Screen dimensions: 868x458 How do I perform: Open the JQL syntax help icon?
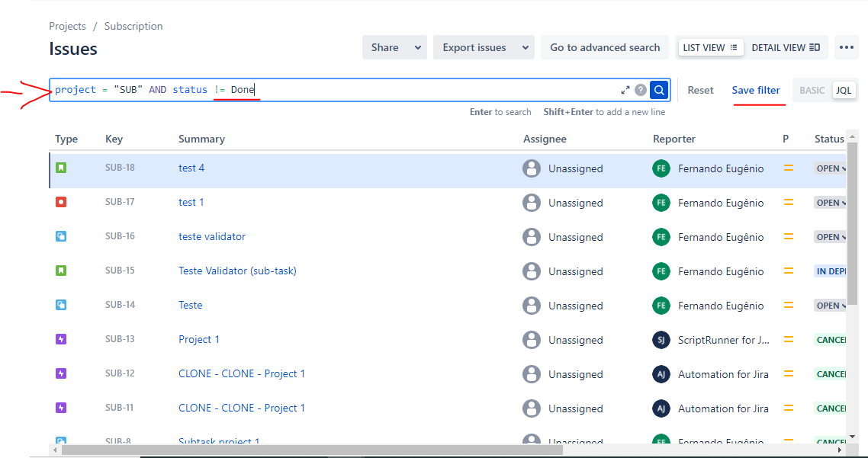(640, 89)
